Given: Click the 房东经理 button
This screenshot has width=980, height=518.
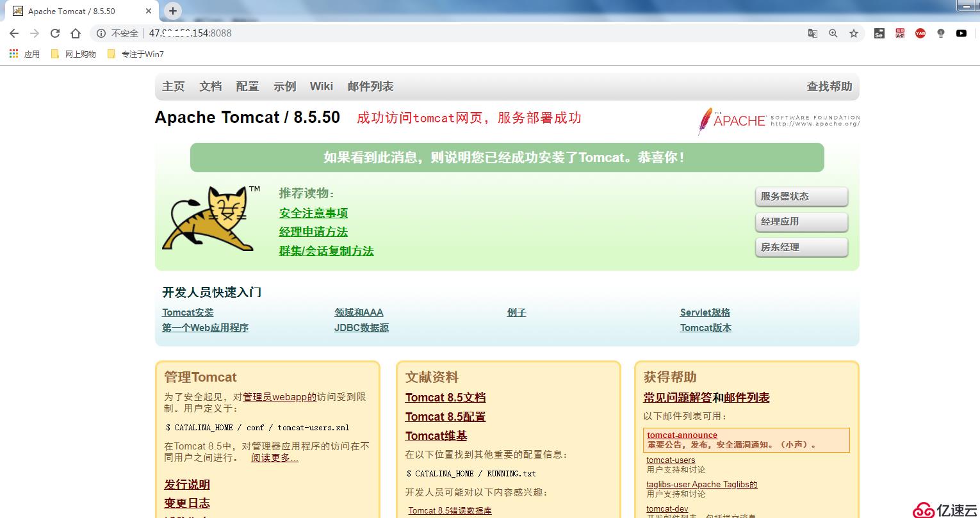Looking at the screenshot, I should [x=801, y=247].
